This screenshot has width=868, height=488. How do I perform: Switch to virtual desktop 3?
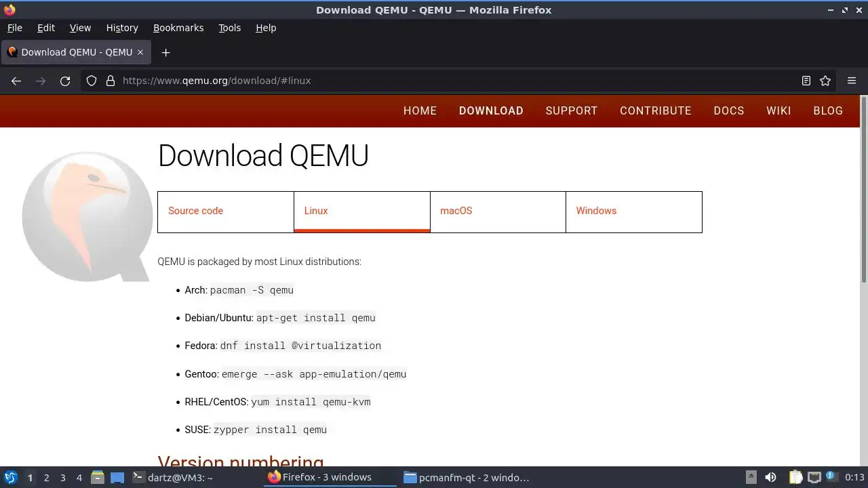coord(62,478)
